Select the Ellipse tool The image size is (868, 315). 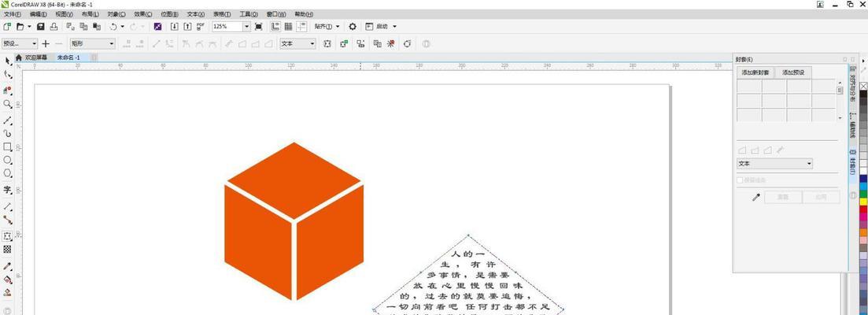click(x=7, y=160)
